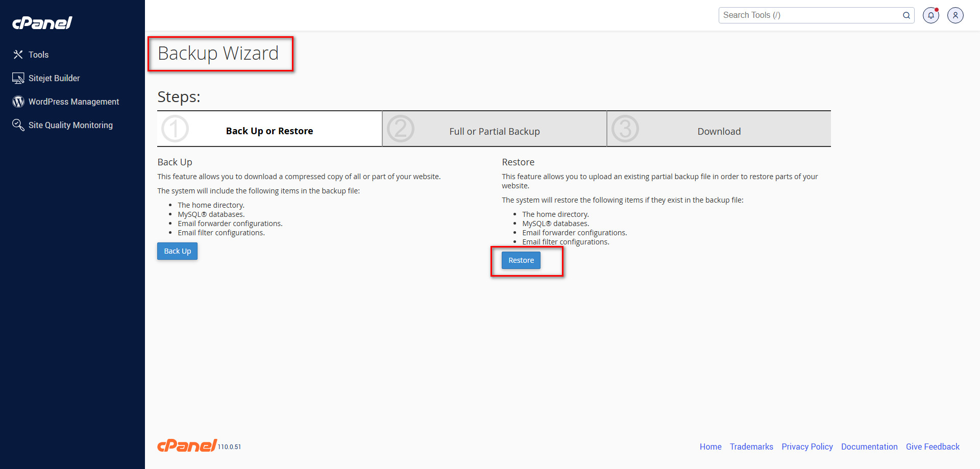The image size is (980, 469).
Task: Select the Full or Partial Backup step
Action: click(494, 131)
